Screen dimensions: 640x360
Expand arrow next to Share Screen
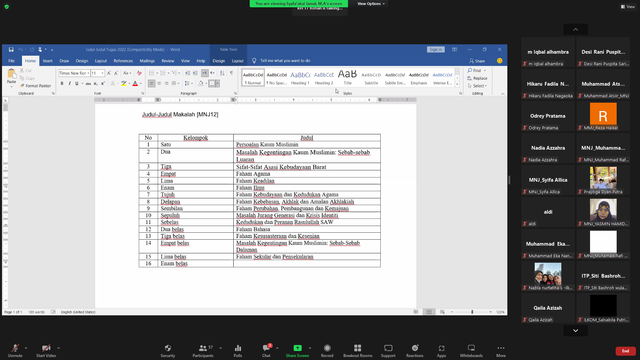tap(310, 348)
